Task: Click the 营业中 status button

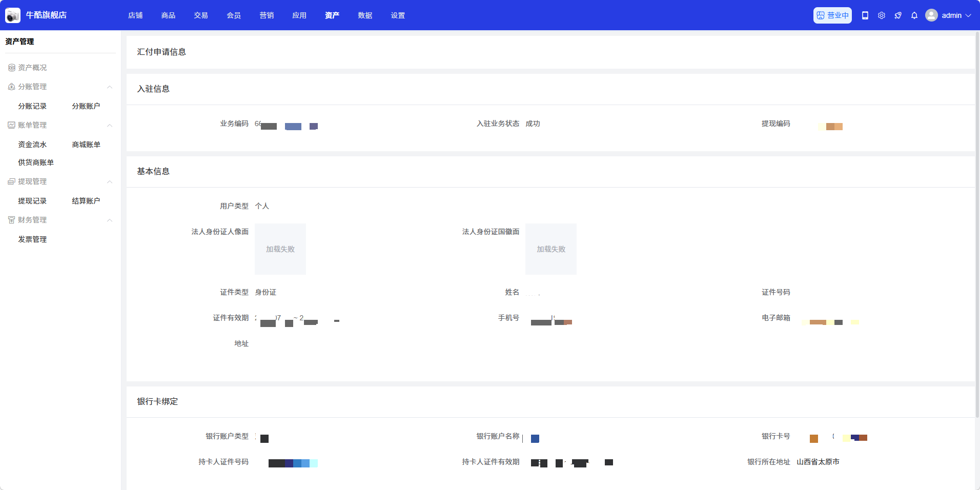Action: point(832,15)
